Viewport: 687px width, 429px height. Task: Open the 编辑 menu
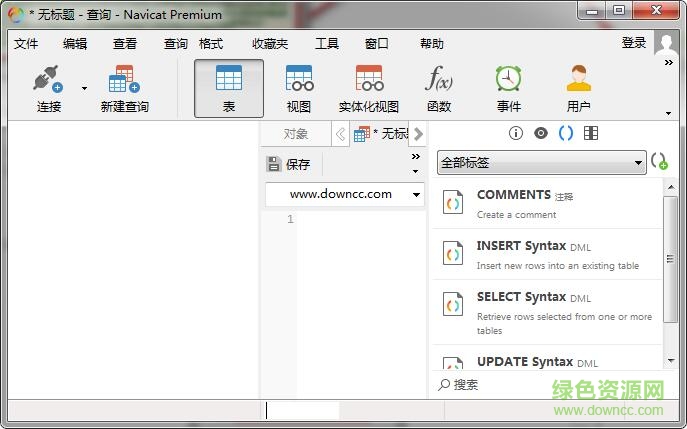75,44
